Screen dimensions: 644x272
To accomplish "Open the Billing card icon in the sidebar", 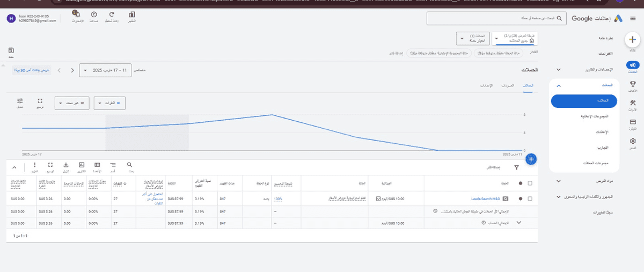I will 633,123.
